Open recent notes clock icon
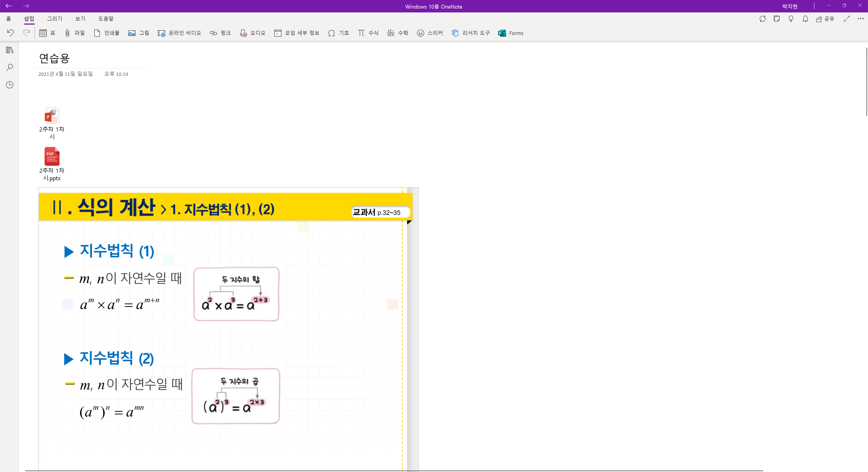This screenshot has width=868, height=472. coord(9,85)
